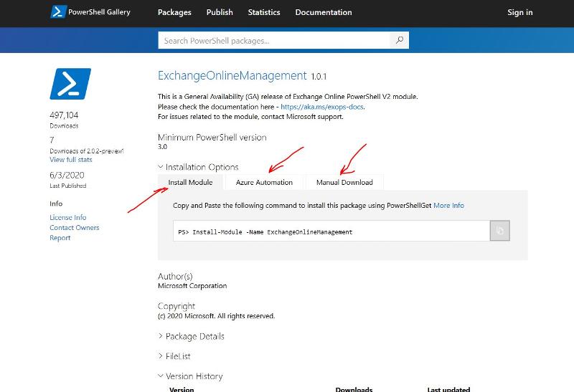Click the search magnifier icon
The image size is (574, 392).
click(x=400, y=40)
